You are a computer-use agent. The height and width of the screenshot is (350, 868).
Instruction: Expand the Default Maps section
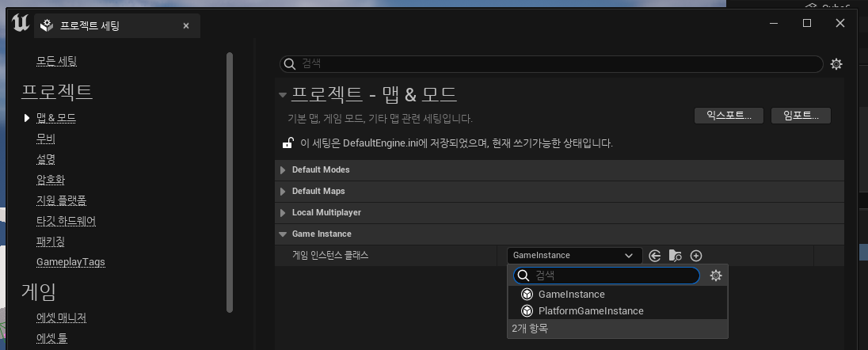(x=283, y=191)
